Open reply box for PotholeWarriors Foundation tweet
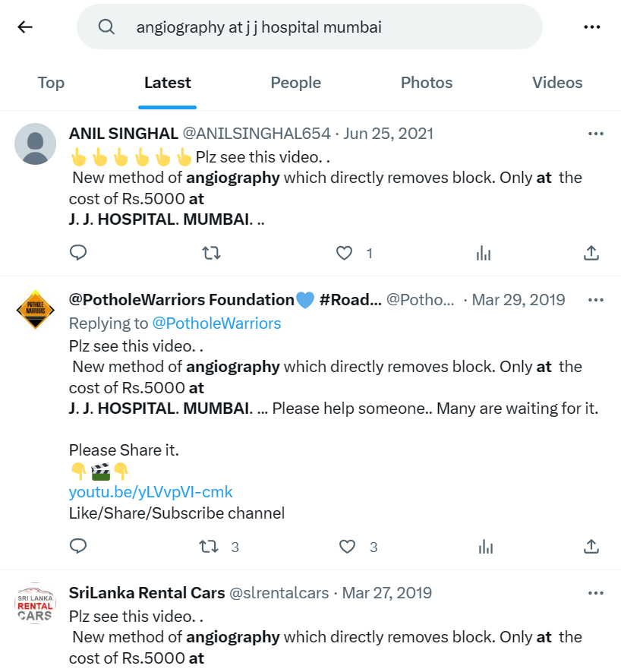This screenshot has height=672, width=621. coord(78,547)
